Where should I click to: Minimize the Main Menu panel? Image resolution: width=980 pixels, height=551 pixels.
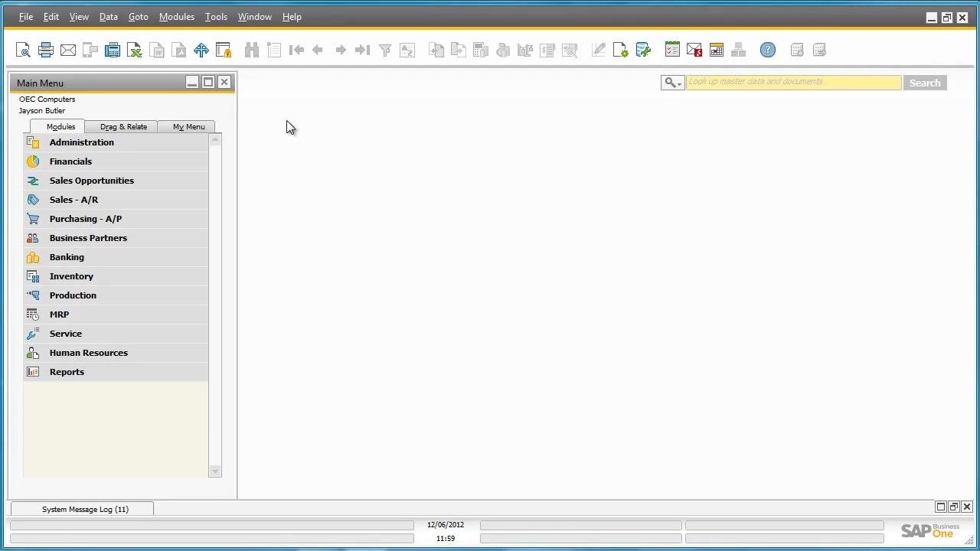pos(192,83)
